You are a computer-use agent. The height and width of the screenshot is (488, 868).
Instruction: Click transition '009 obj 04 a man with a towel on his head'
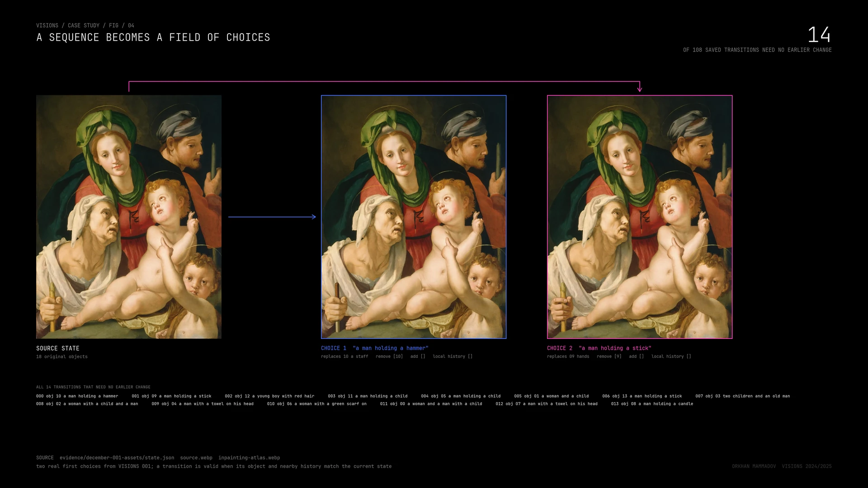203,404
